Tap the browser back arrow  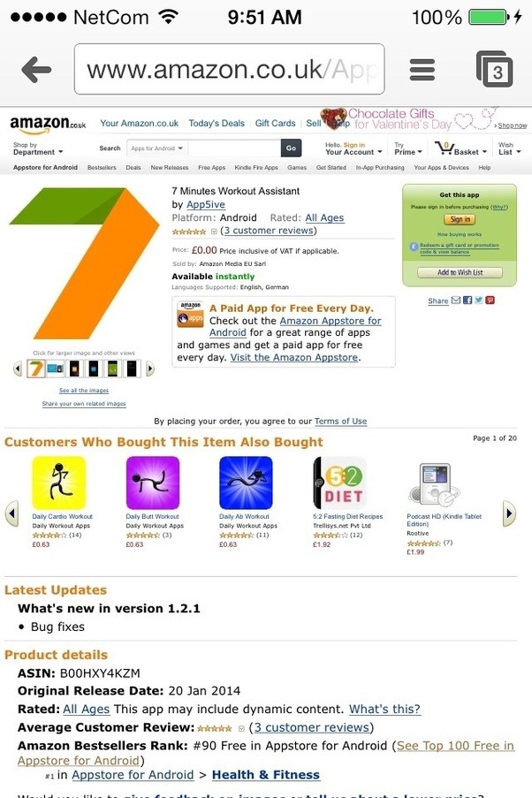pyautogui.click(x=36, y=69)
